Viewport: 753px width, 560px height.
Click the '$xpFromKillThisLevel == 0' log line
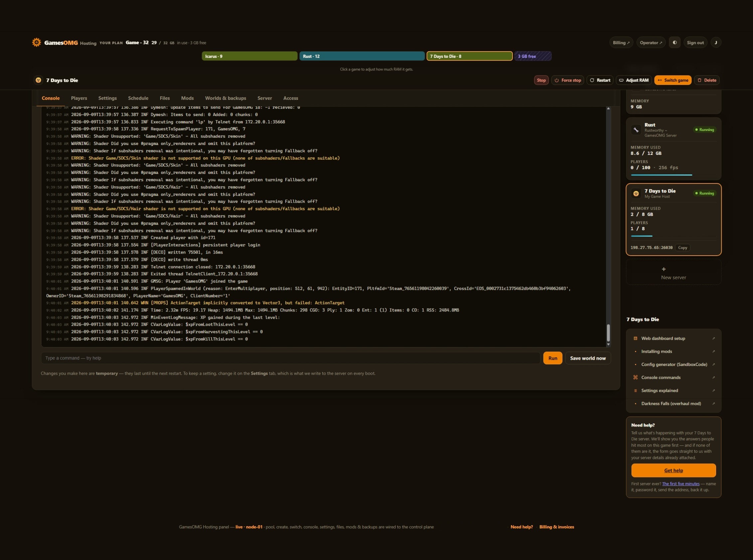coord(147,339)
